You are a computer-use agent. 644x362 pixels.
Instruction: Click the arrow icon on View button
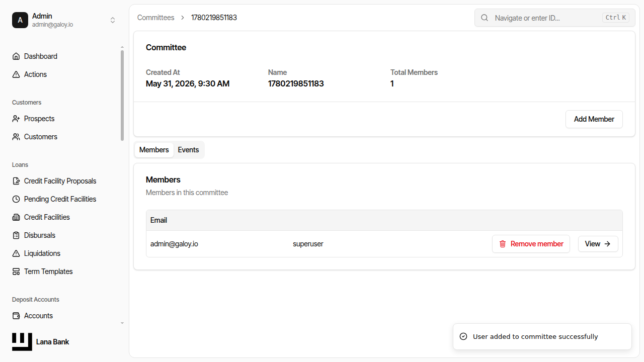[607, 244]
